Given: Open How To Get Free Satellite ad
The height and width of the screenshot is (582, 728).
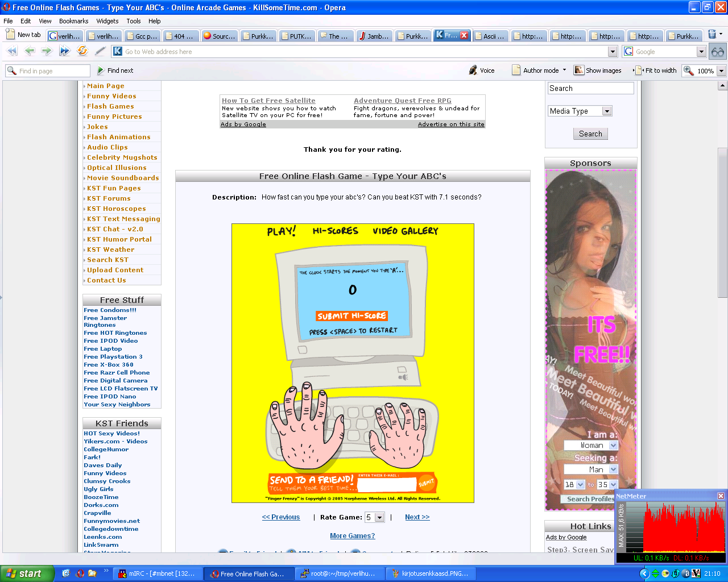Looking at the screenshot, I should click(x=268, y=101).
